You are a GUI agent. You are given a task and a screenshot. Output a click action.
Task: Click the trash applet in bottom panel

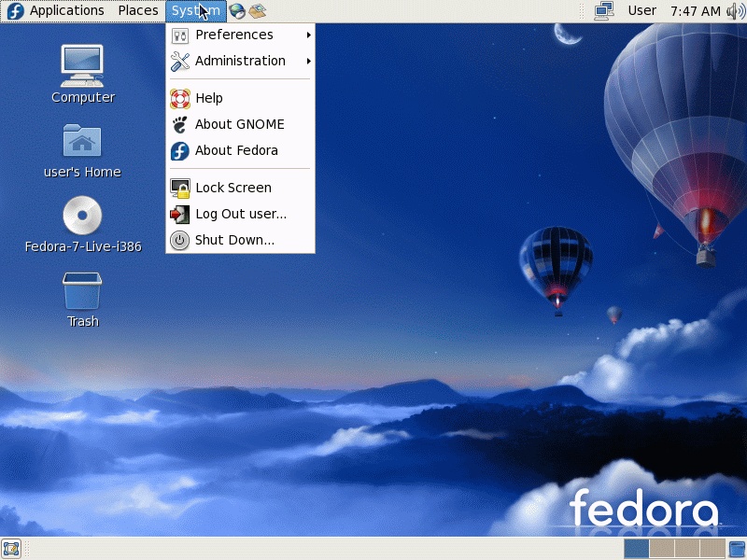tap(738, 549)
